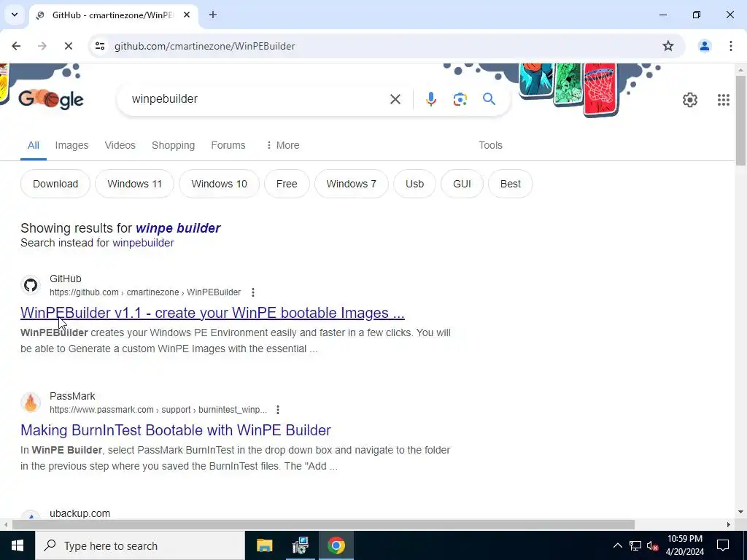Click the browser forward arrow
747x560 pixels.
pyautogui.click(x=42, y=46)
